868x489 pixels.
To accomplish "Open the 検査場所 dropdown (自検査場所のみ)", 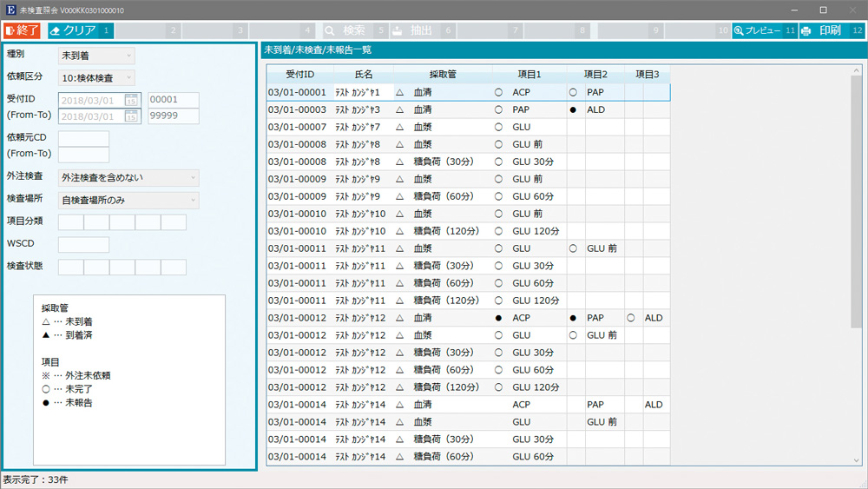I will (x=128, y=201).
